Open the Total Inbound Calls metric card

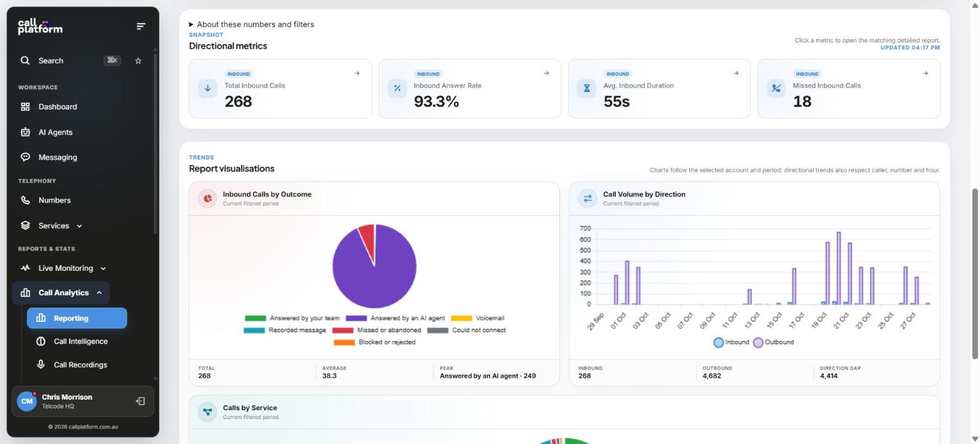coord(280,89)
